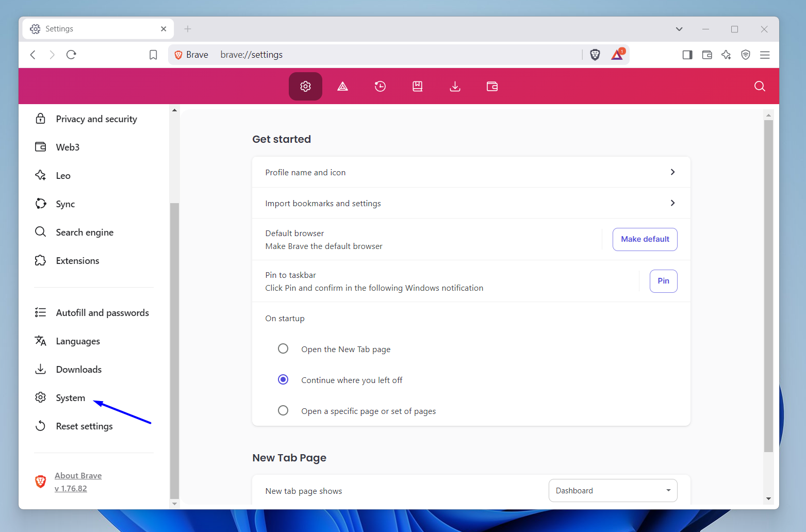Expand Import bookmarks and settings row
Screen dimensions: 806x532
point(471,203)
